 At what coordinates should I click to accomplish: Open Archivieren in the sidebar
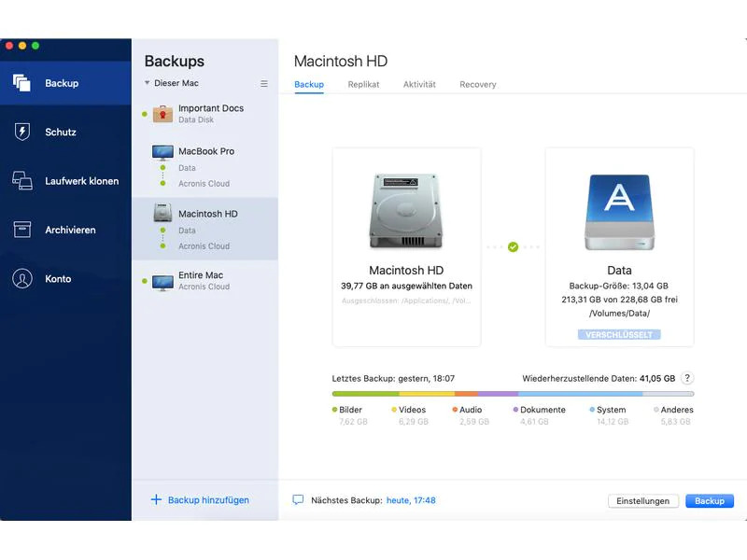pos(65,230)
